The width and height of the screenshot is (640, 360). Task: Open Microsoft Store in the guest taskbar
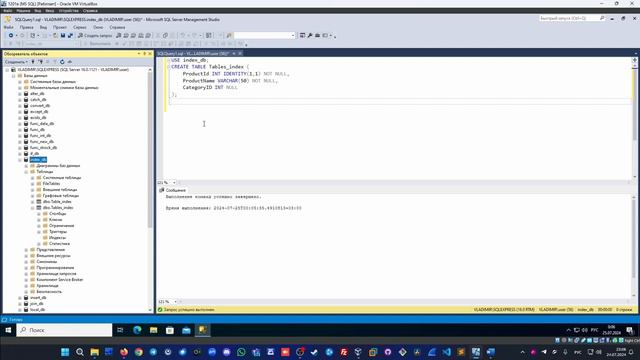click(x=170, y=330)
